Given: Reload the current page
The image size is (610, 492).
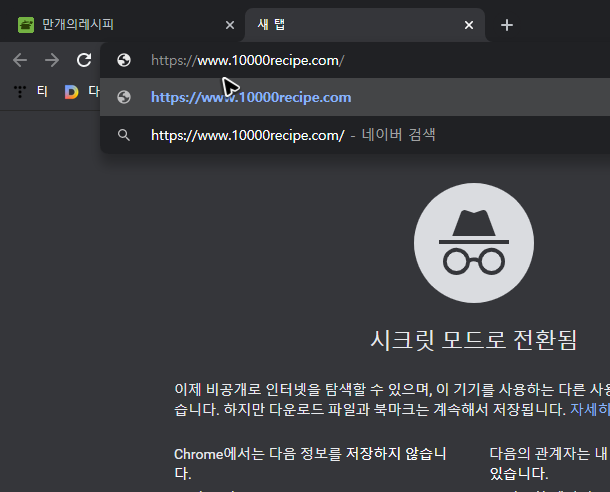Looking at the screenshot, I should tap(84, 60).
